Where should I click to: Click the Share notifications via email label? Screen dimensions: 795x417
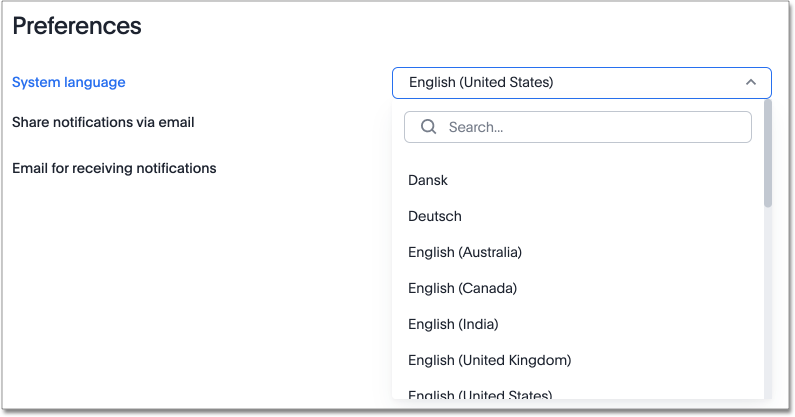[103, 122]
